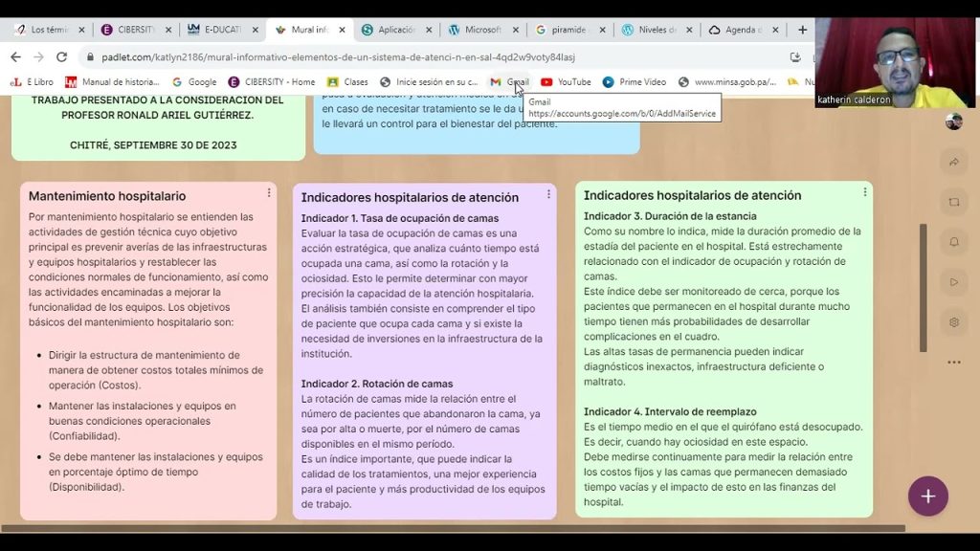The width and height of the screenshot is (980, 551).
Task: Open Manual de historia bookmark
Action: pyautogui.click(x=113, y=82)
